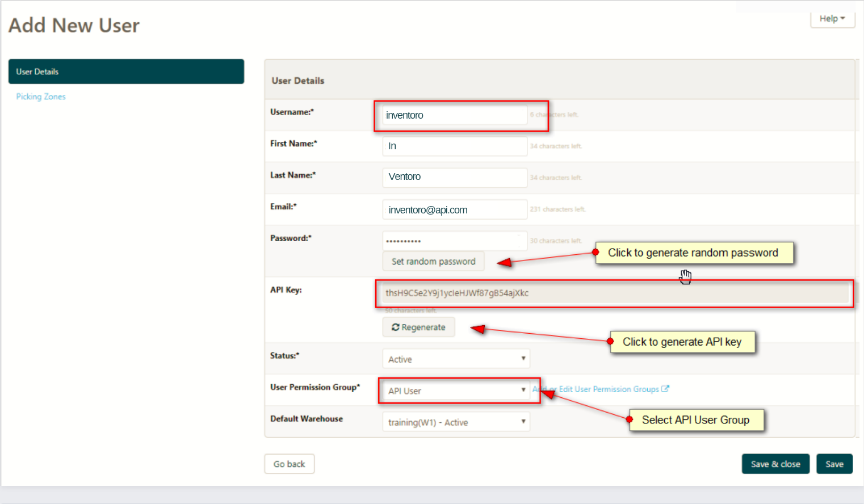This screenshot has height=504, width=864.
Task: Click the refresh icon on Regenerate button
Action: [x=396, y=327]
